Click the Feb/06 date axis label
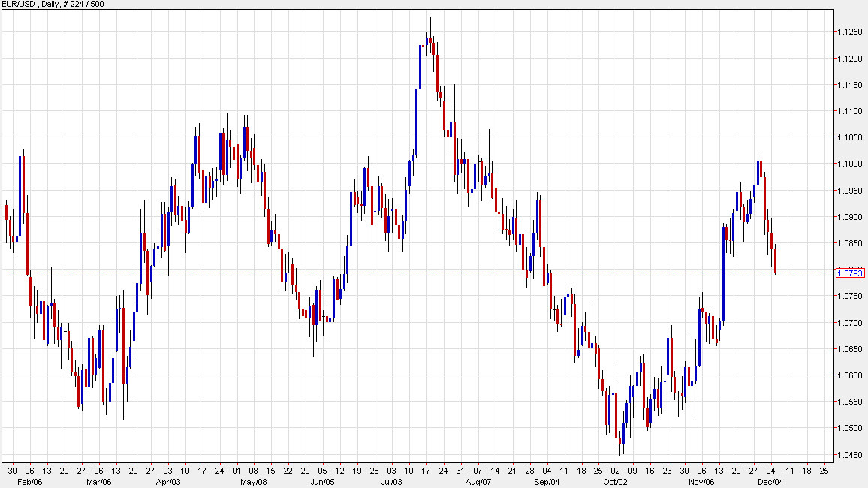The width and height of the screenshot is (868, 488). (x=30, y=483)
